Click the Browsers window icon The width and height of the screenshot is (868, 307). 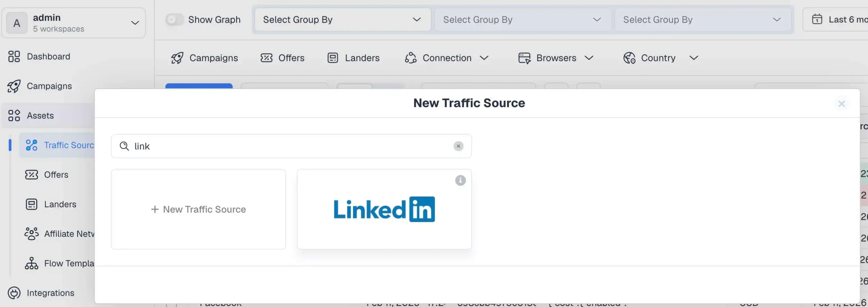point(524,58)
